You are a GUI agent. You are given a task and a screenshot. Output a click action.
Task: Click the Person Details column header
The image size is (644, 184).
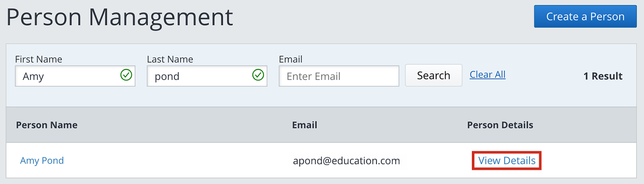click(x=500, y=125)
